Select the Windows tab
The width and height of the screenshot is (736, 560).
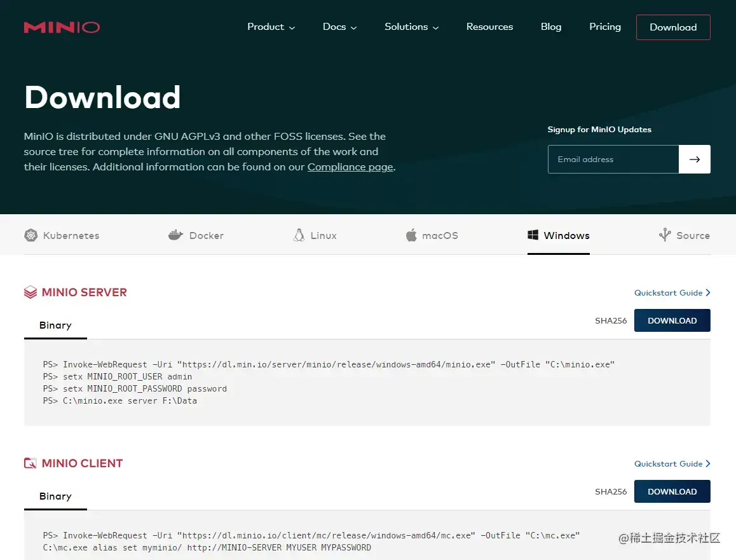[559, 235]
